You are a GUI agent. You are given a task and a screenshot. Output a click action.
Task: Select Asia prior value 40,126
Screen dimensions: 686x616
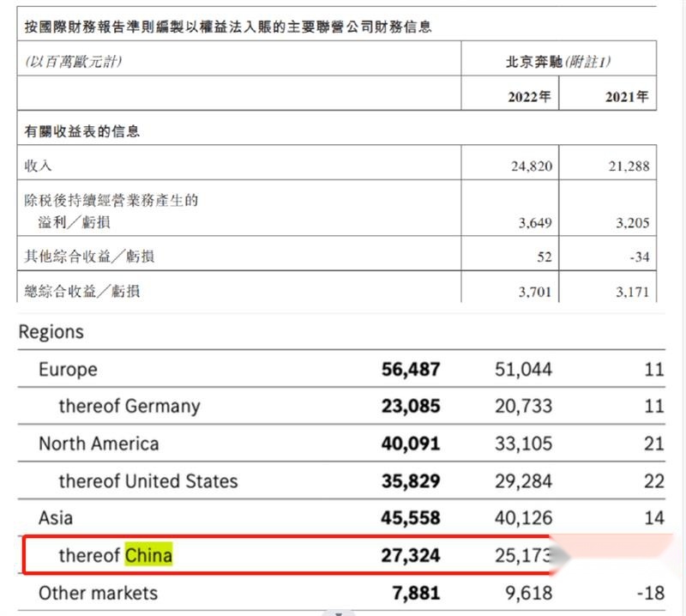(523, 518)
